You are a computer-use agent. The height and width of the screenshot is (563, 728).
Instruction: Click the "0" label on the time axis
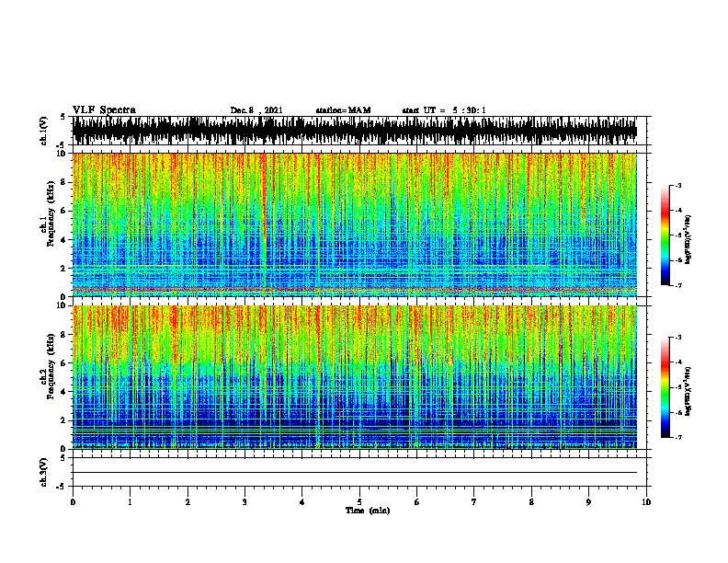pyautogui.click(x=73, y=502)
